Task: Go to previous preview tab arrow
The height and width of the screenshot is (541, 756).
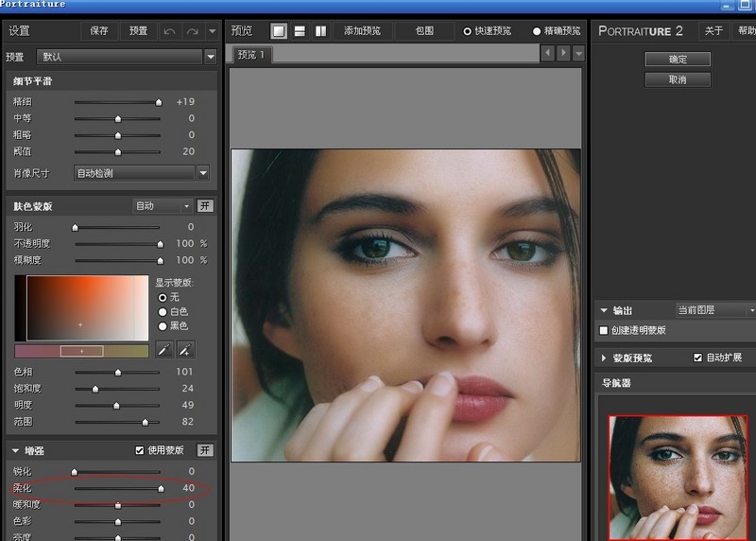Action: (x=547, y=52)
